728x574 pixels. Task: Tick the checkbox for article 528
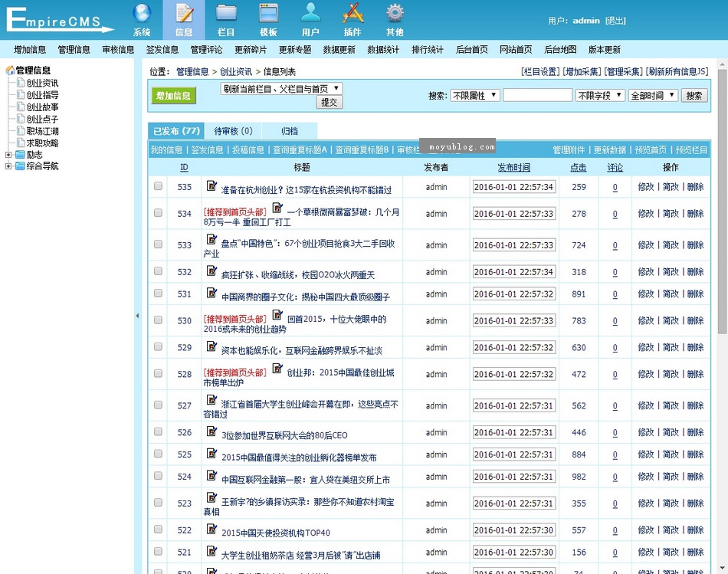[159, 373]
